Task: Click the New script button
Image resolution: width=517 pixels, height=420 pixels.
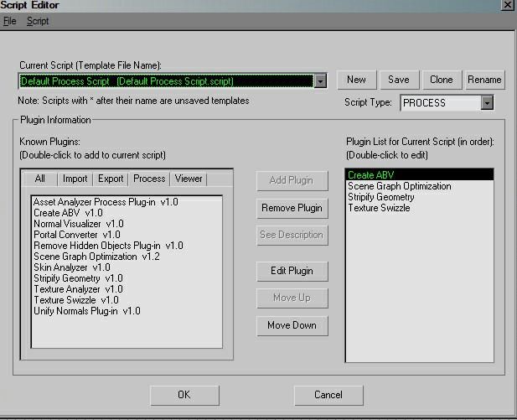Action: (x=356, y=80)
